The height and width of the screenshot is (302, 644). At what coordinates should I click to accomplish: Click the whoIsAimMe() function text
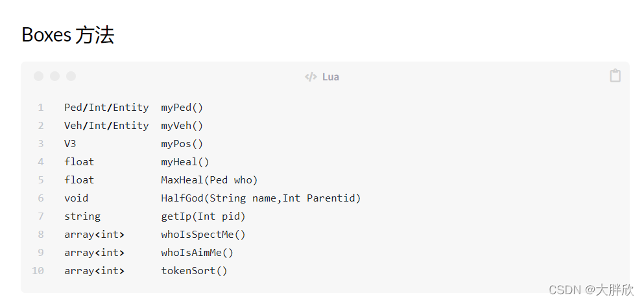(197, 253)
